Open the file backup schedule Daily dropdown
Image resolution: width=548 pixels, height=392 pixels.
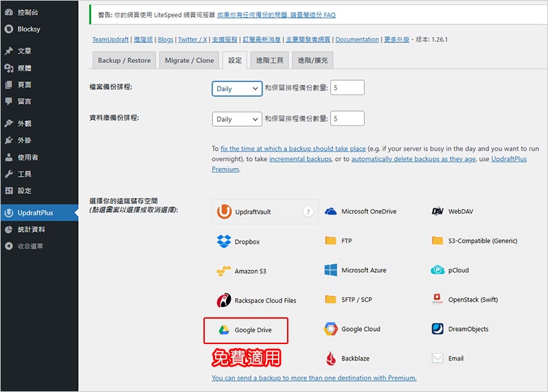[x=237, y=88]
